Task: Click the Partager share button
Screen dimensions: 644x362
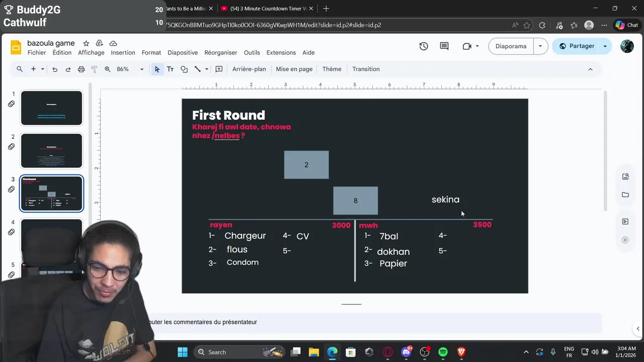Action: coord(577,46)
